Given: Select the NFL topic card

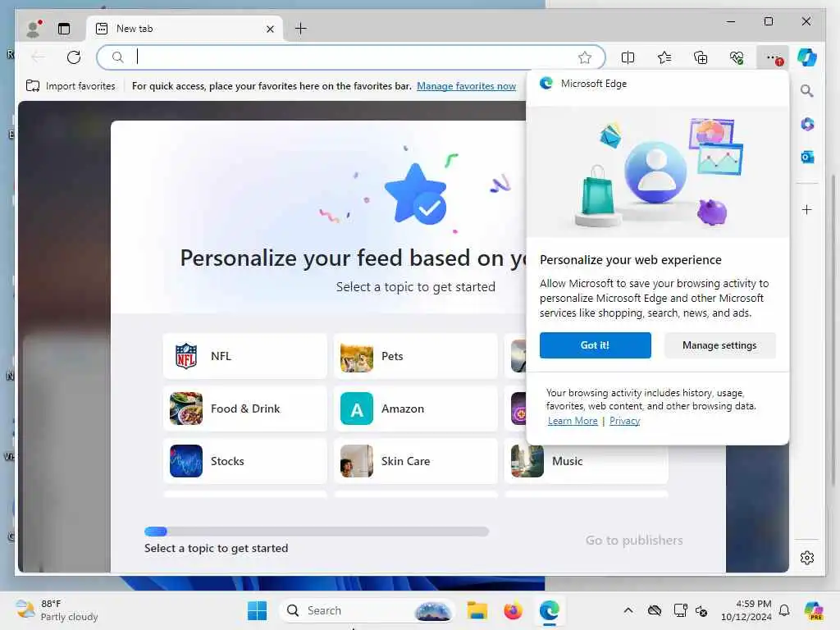Looking at the screenshot, I should coord(244,356).
